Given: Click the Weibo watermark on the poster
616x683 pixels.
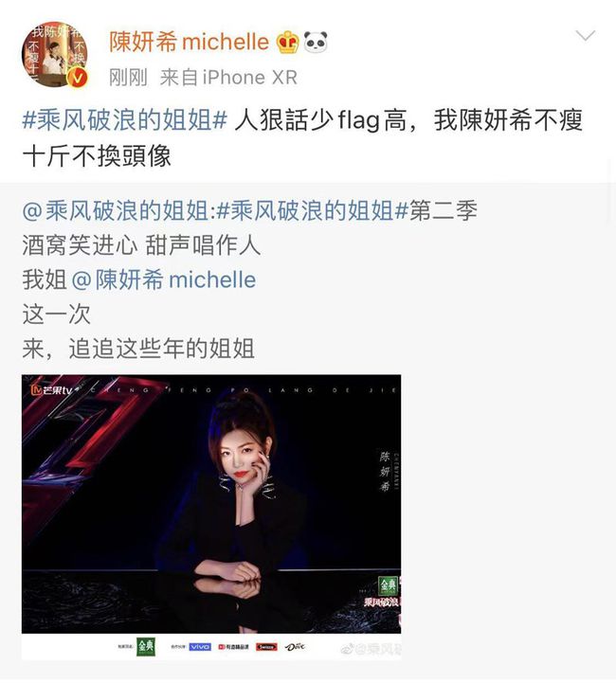Looking at the screenshot, I should click(371, 650).
